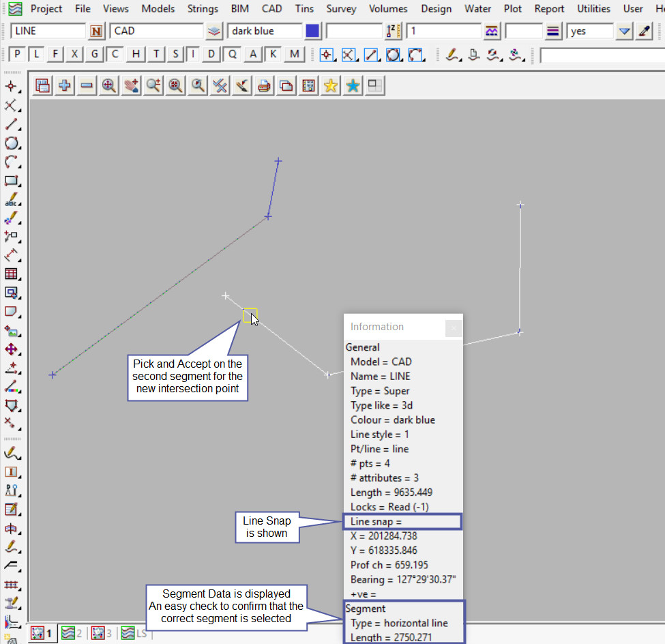Open the model layers picker beside CAD field
Screen dimensions: 665x644
(215, 31)
